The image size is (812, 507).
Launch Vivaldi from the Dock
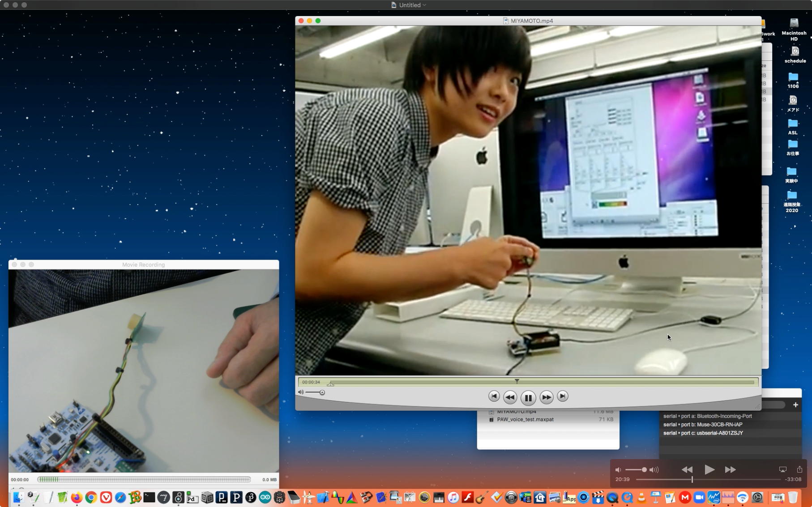pos(106,497)
